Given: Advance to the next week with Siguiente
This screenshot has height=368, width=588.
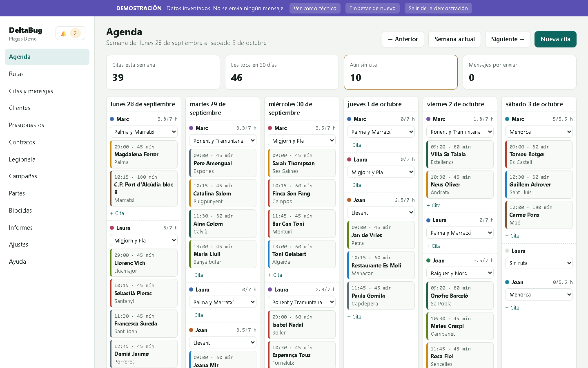Looking at the screenshot, I should (508, 39).
